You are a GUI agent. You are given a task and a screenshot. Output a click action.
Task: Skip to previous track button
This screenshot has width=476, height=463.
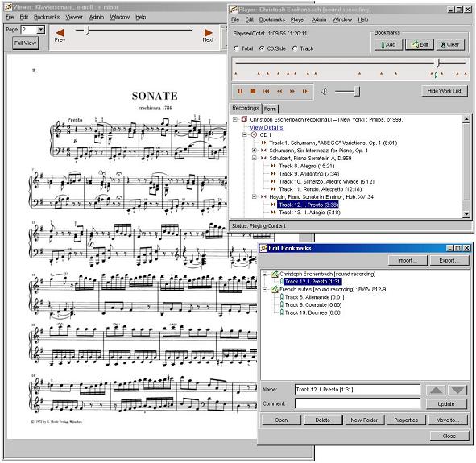(267, 91)
